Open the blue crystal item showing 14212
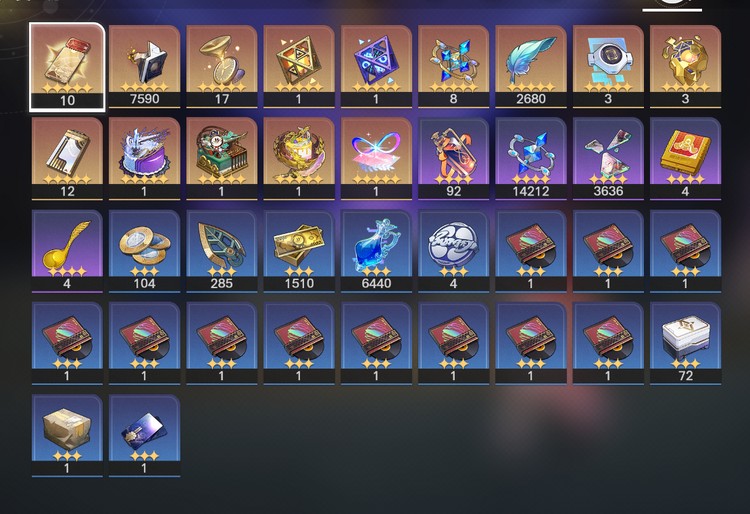Screen dimensions: 750x514 point(531,159)
